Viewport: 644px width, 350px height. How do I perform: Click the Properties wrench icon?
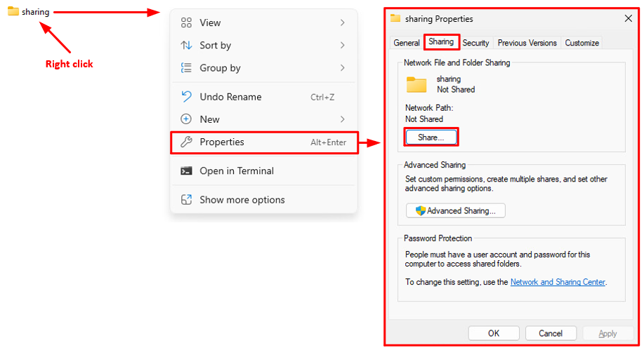click(186, 142)
